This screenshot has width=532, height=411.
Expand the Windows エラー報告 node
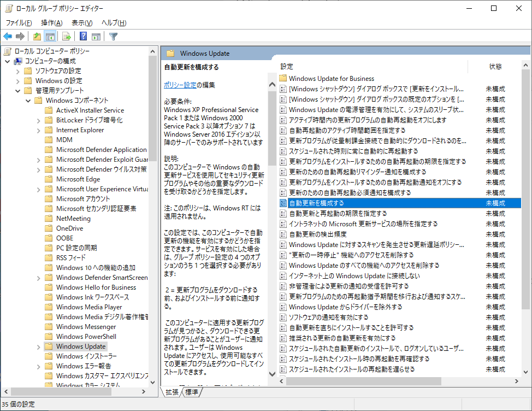click(x=38, y=367)
